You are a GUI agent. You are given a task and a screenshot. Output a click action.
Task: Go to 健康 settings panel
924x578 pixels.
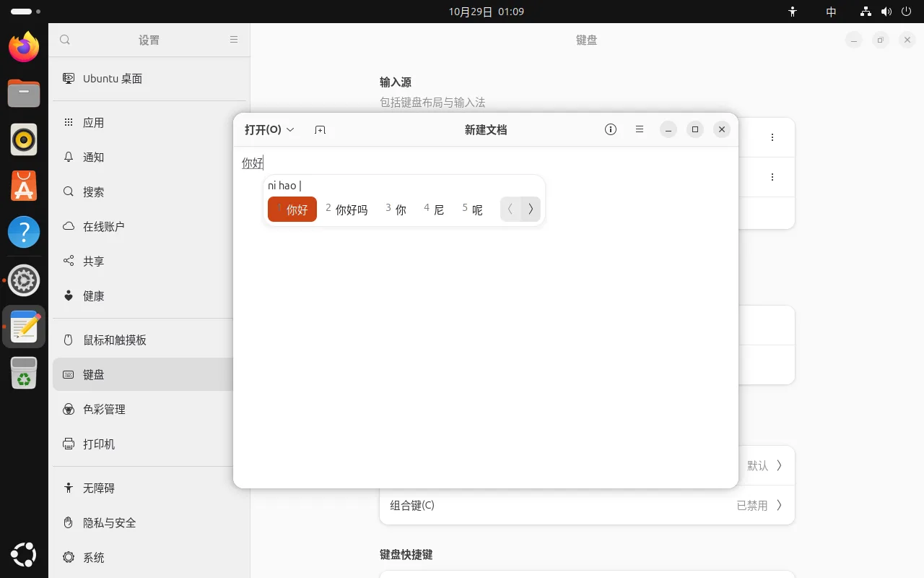[149, 296]
